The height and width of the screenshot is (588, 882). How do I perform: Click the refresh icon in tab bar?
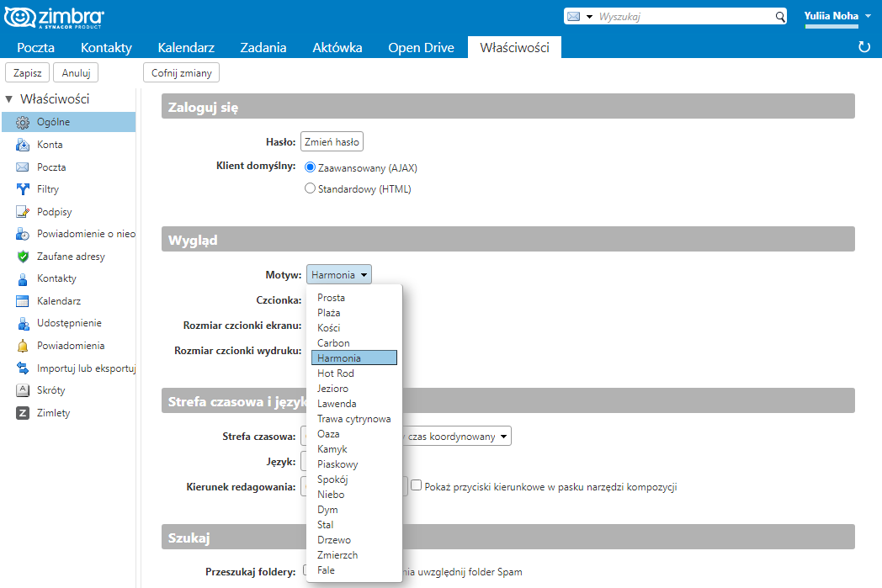pyautogui.click(x=863, y=47)
